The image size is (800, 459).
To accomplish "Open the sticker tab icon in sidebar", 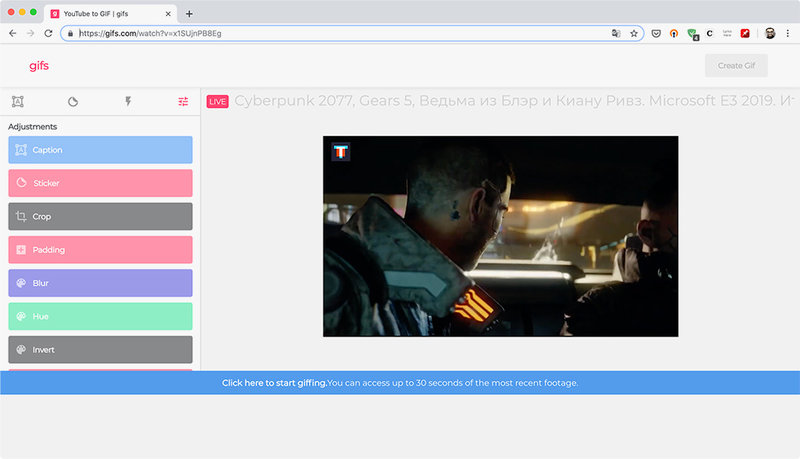I will 73,101.
